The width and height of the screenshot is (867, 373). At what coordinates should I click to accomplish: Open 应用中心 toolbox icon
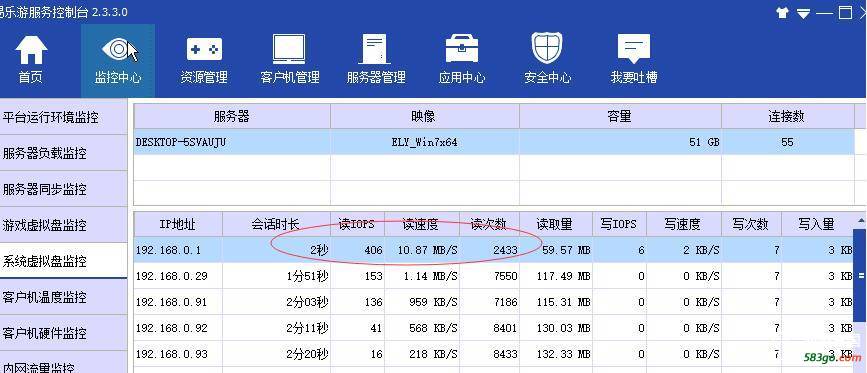point(462,50)
